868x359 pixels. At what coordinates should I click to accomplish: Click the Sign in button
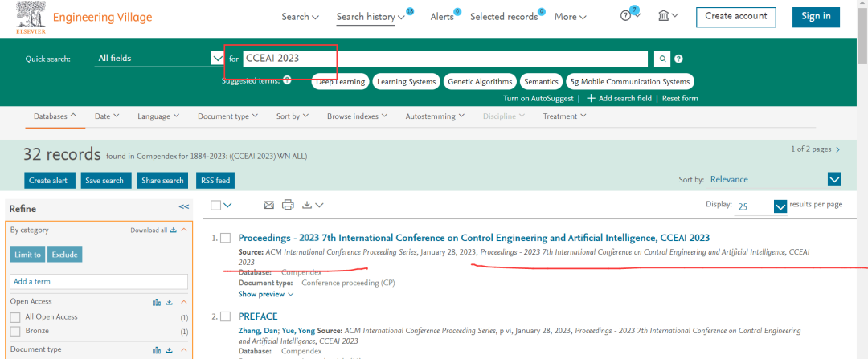point(816,17)
